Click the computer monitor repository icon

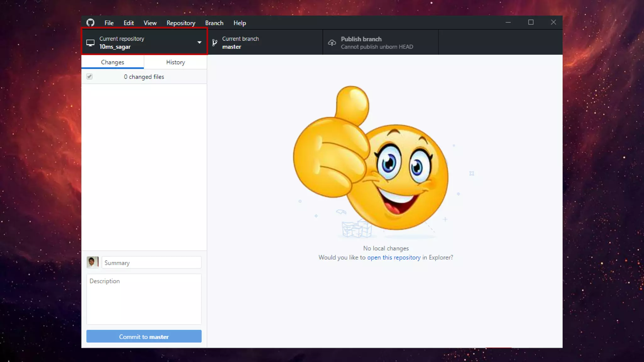coord(91,43)
